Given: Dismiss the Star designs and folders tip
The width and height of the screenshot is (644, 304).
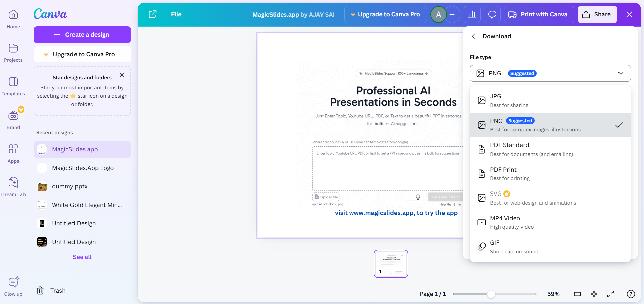Looking at the screenshot, I should pos(122,75).
